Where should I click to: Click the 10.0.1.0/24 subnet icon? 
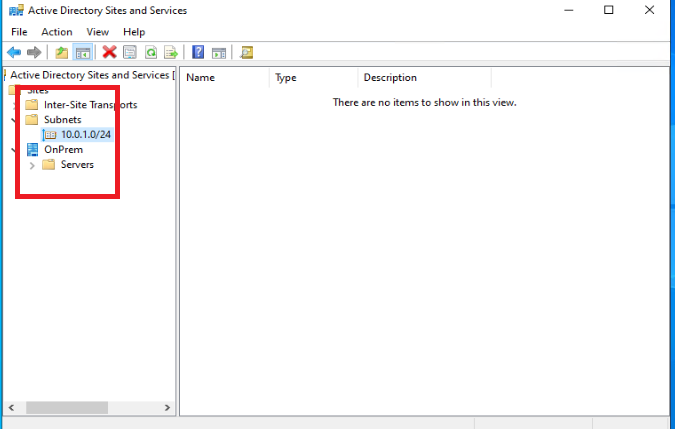pos(50,135)
